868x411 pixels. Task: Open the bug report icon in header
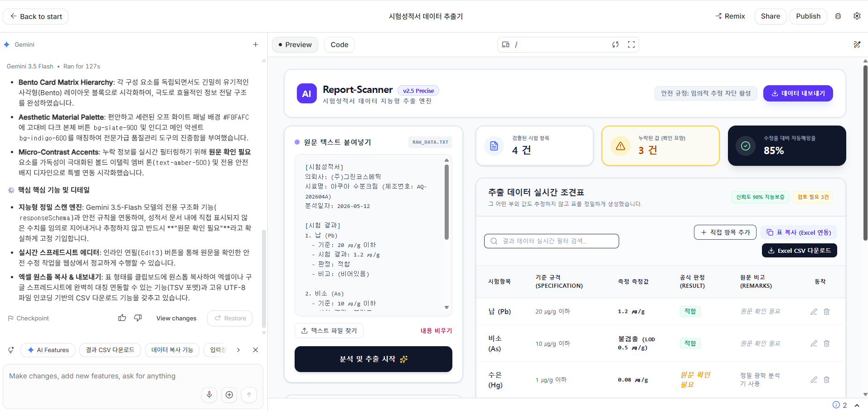pyautogui.click(x=838, y=16)
